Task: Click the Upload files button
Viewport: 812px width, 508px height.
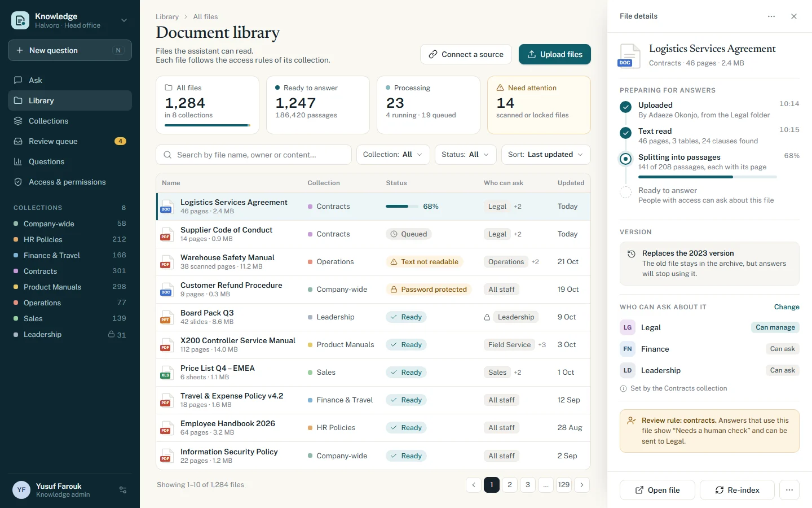Action: (555, 54)
